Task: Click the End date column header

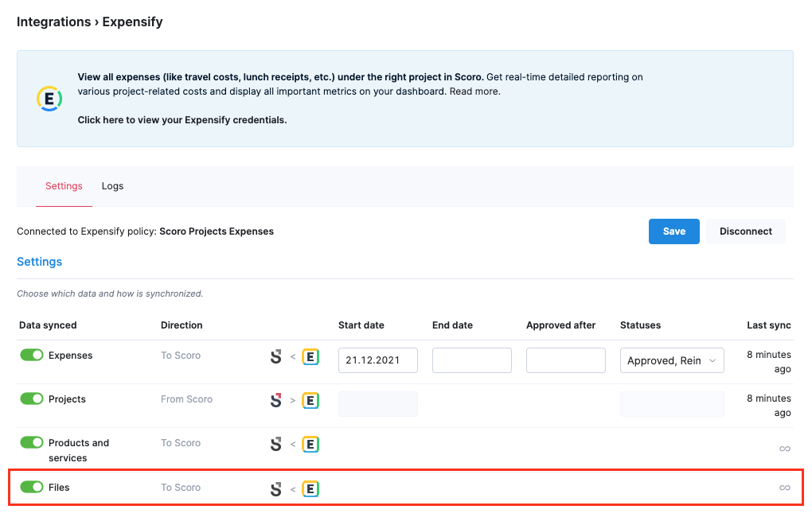Action: 452,325
